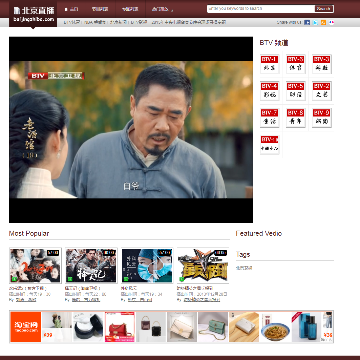Screen dimensions: 360x360
Task: Open the BTV-1 channel tile
Action: 269,64
